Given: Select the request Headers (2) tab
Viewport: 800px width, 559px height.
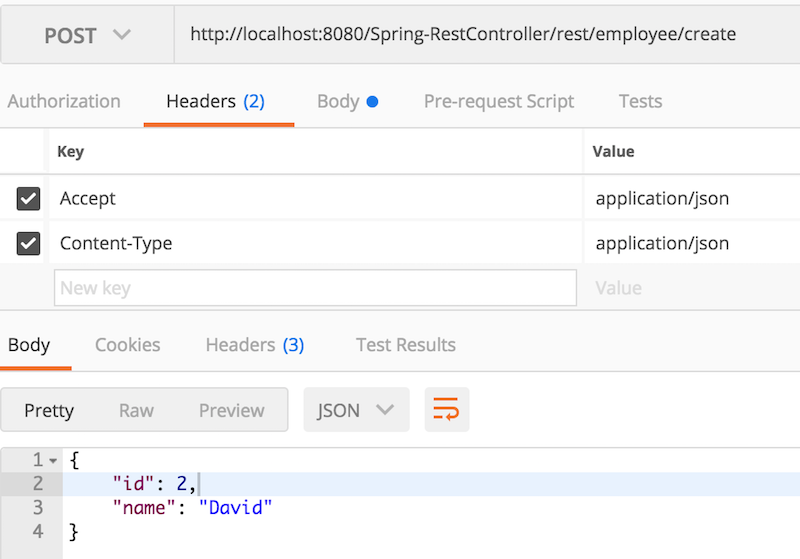Looking at the screenshot, I should [x=215, y=101].
